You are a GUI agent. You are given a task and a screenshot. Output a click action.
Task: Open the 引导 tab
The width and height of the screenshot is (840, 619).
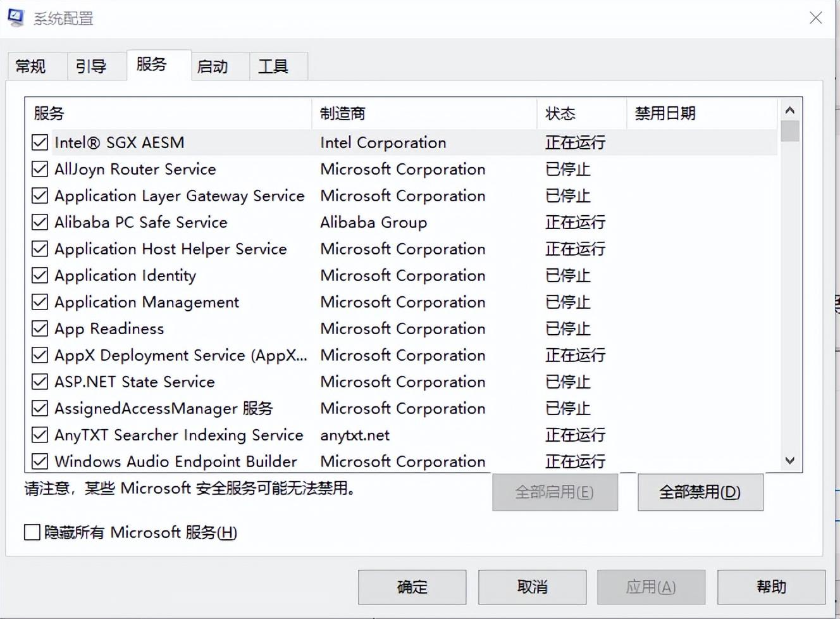(91, 66)
